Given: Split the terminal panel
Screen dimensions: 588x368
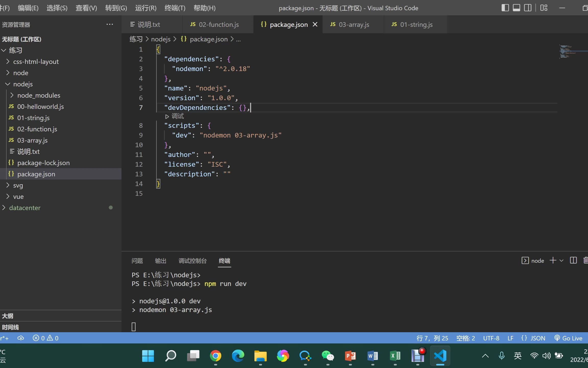Looking at the screenshot, I should tap(573, 260).
